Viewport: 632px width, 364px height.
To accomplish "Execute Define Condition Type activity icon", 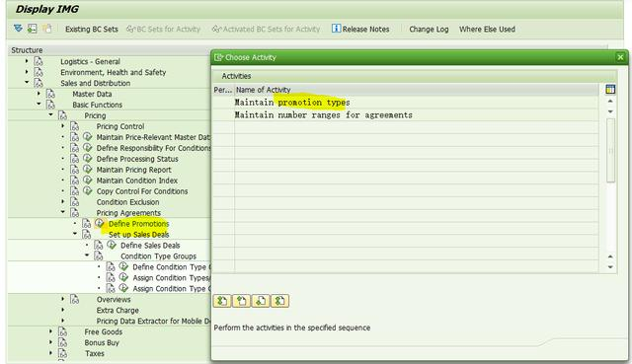I will (123, 266).
